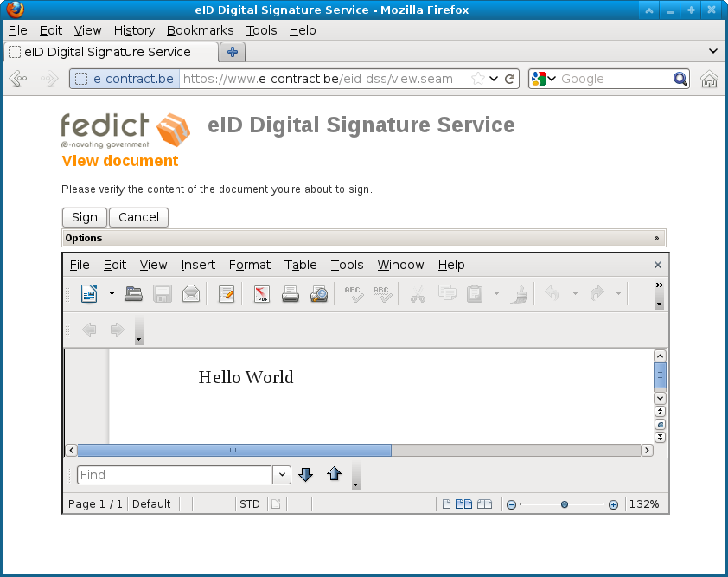The image size is (728, 577).
Task: Switch to side-by-side page view layout
Action: pos(463,504)
